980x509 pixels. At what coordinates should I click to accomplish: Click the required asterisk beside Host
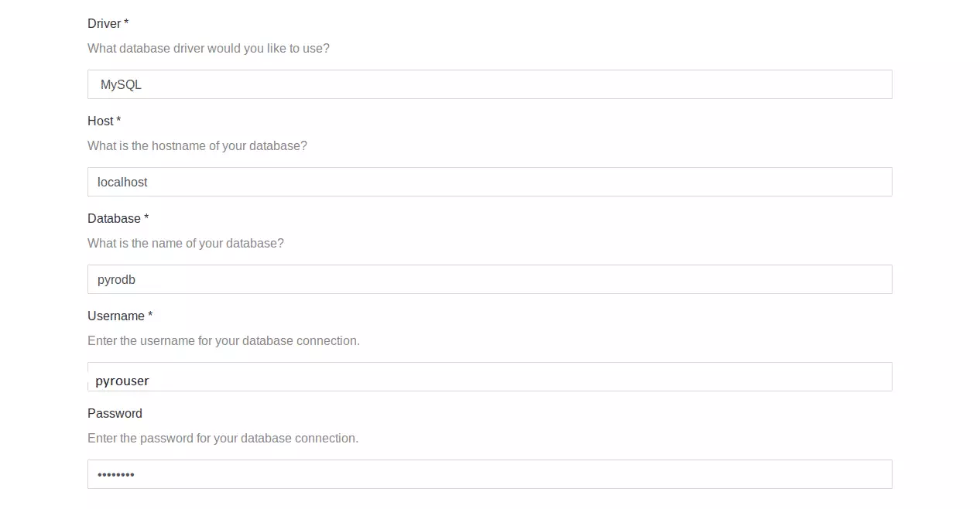click(x=118, y=121)
